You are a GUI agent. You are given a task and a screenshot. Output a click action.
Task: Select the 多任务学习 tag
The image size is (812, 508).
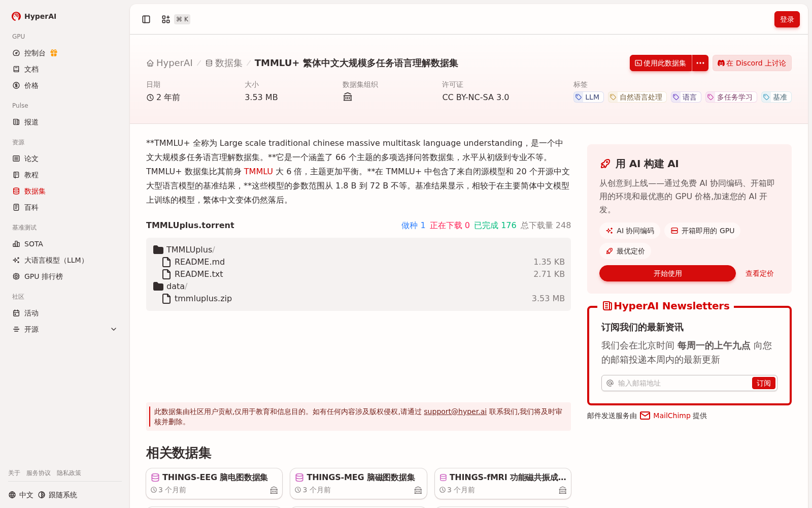[x=731, y=97]
